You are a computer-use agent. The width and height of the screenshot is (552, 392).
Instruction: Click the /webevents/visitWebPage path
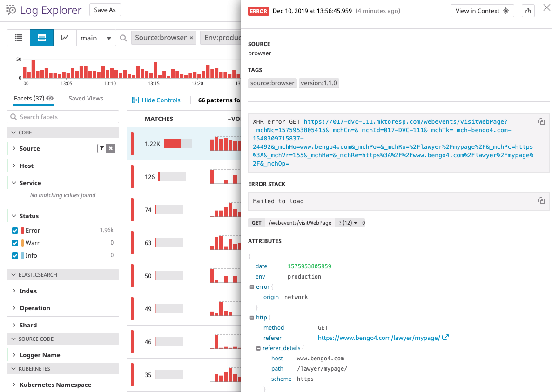(300, 223)
